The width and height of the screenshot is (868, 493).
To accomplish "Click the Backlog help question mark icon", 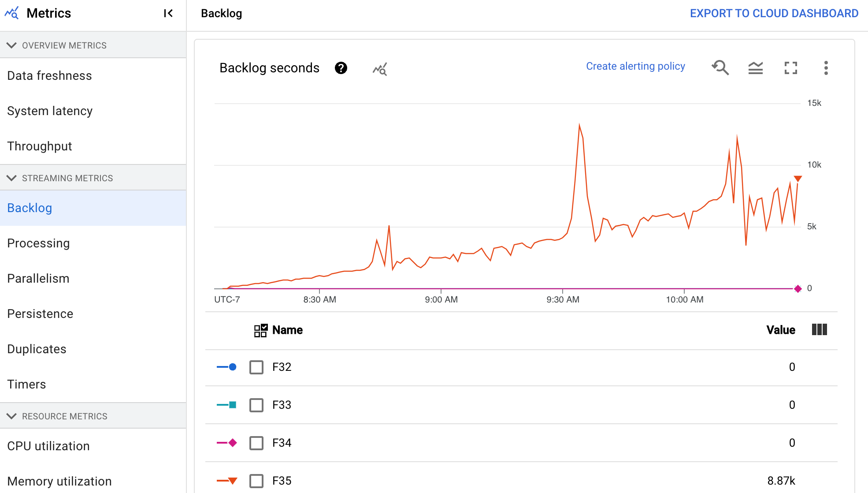I will click(341, 67).
